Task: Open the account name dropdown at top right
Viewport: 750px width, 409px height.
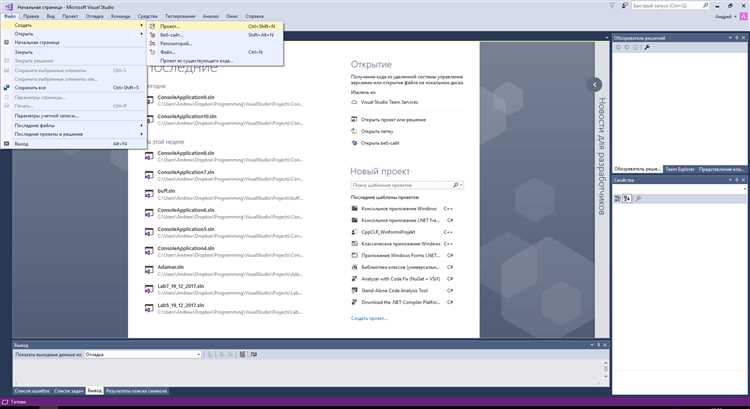Action: 726,16
